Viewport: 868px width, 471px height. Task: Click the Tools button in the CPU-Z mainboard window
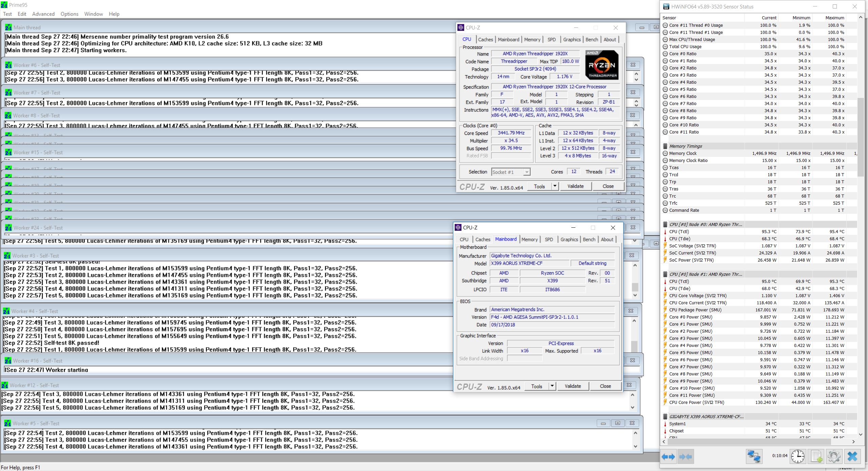coord(537,386)
